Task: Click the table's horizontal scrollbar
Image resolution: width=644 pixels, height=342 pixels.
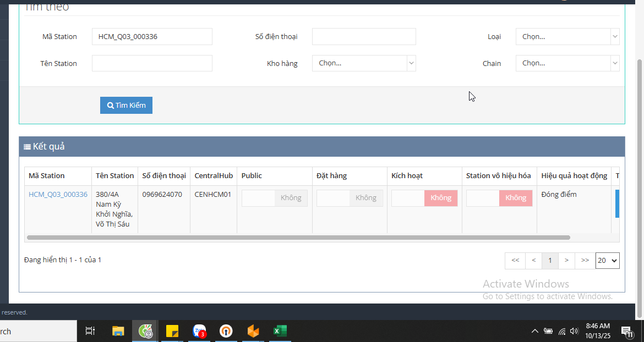Action: tap(298, 238)
